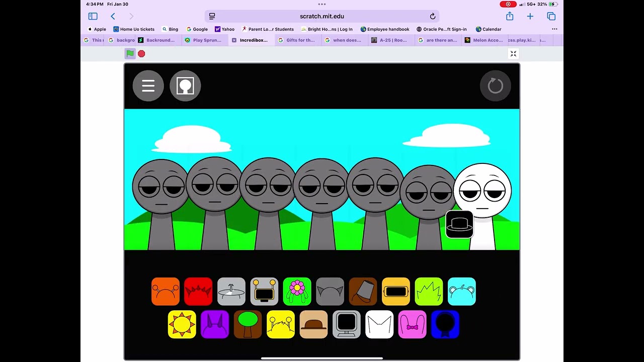Viewport: 644px width, 362px height.
Task: Select the light gray cymbal hat icon
Action: pos(231,292)
